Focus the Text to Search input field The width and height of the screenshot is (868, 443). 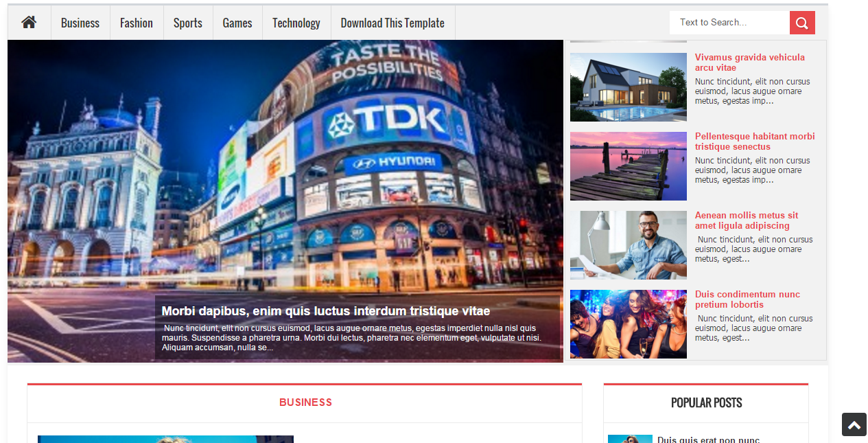[x=729, y=23]
